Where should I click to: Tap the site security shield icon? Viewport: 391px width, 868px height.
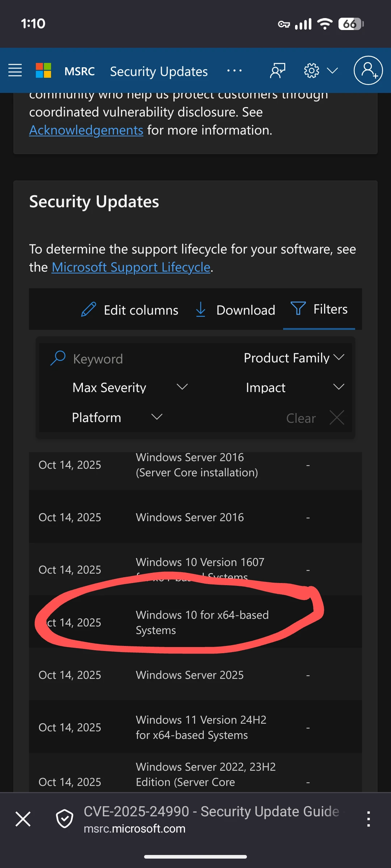(x=65, y=819)
